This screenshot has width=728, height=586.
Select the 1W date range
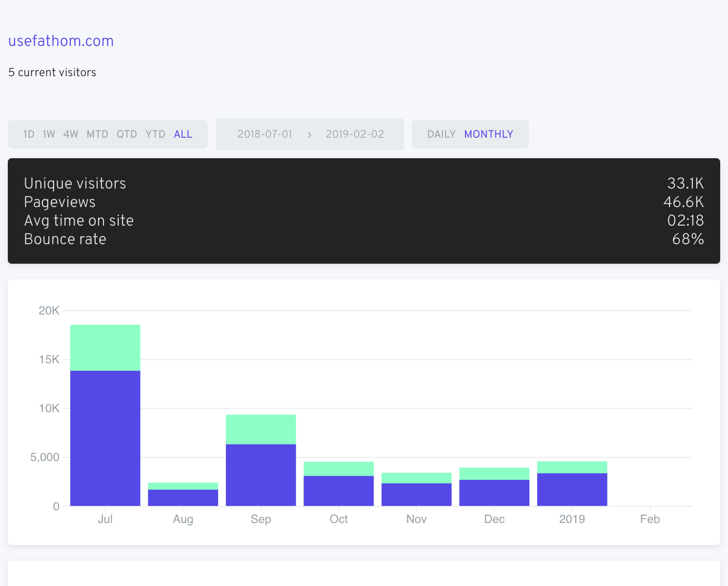[49, 134]
